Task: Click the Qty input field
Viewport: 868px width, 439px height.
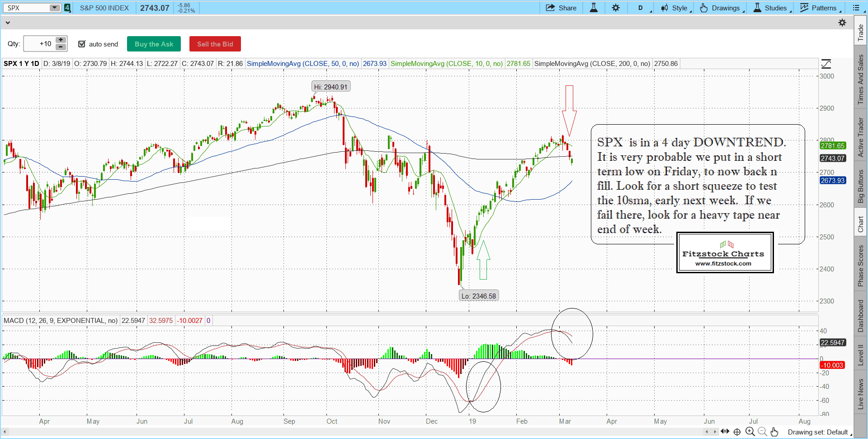Action: [x=39, y=44]
